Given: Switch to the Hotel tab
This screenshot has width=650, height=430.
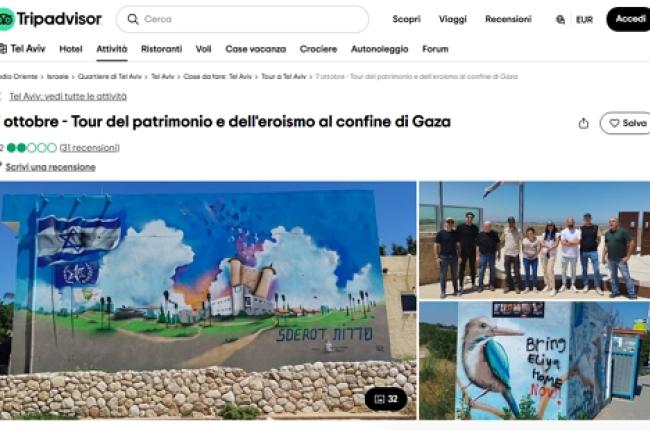Looking at the screenshot, I should [71, 49].
